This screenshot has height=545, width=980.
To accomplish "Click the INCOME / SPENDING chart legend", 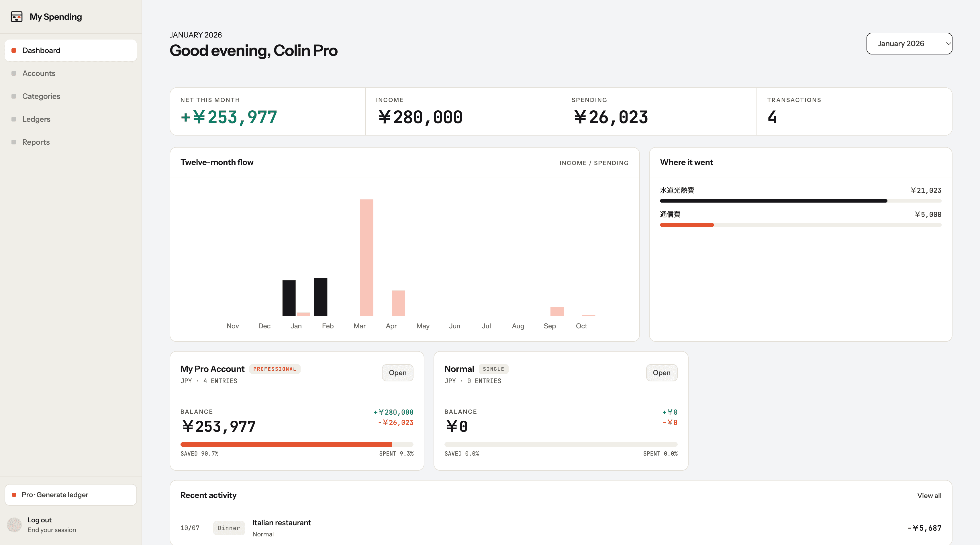I will click(594, 163).
